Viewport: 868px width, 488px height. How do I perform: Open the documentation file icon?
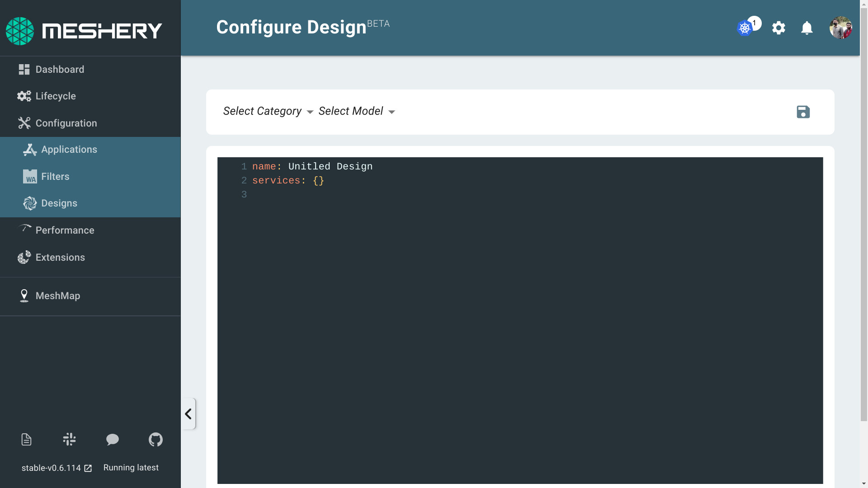pos(26,439)
